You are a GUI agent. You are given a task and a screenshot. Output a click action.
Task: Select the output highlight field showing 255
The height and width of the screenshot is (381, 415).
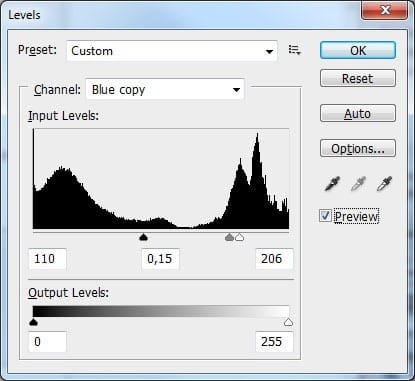coord(274,342)
